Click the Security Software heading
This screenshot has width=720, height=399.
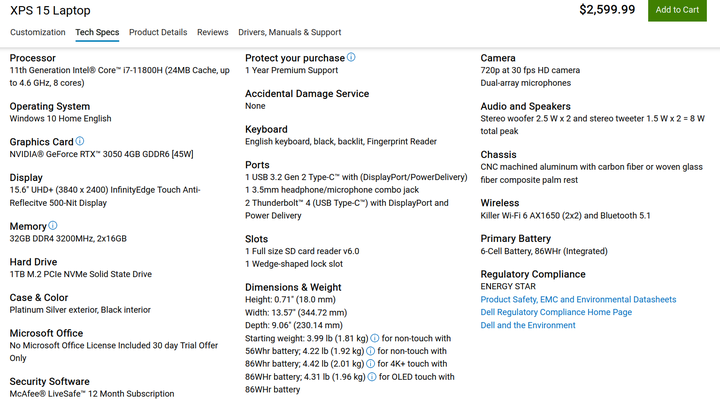[50, 382]
